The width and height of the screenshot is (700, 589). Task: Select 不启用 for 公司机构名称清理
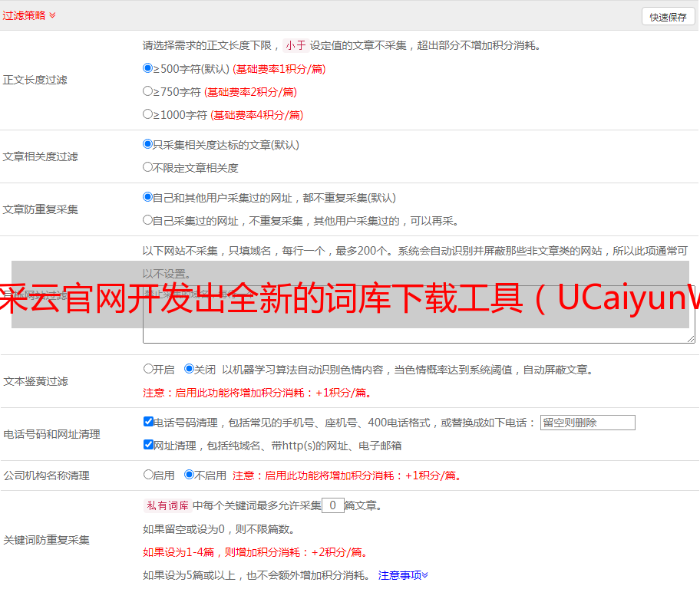(x=190, y=474)
